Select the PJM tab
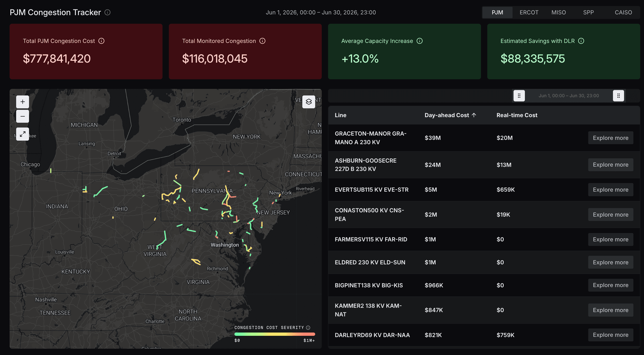This screenshot has height=355, width=644. [x=497, y=12]
